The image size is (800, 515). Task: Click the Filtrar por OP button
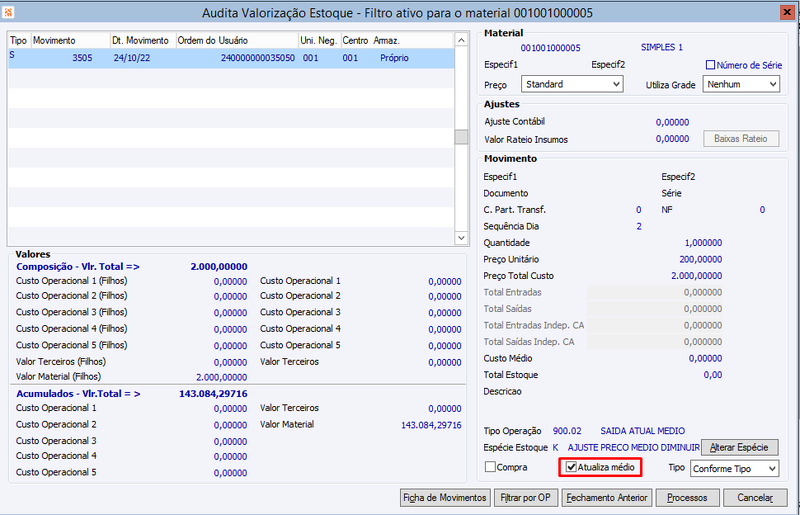(526, 498)
